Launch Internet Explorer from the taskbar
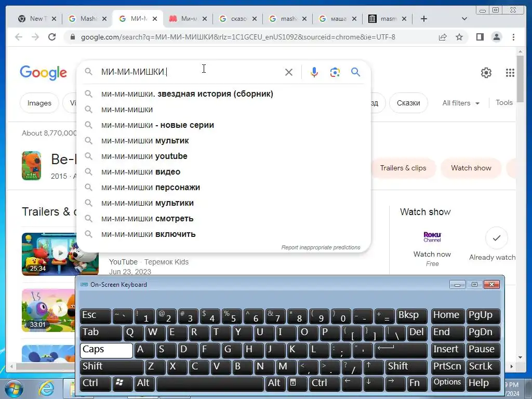The image size is (532, 399). click(46, 389)
